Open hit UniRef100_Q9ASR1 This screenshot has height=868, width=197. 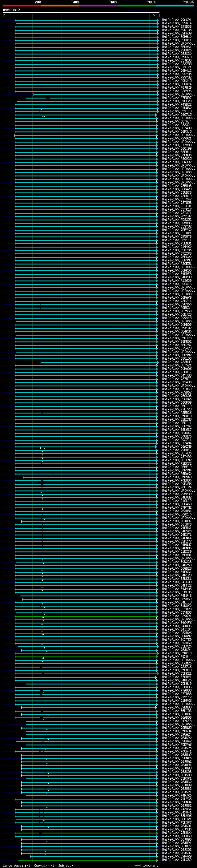tap(176, 20)
